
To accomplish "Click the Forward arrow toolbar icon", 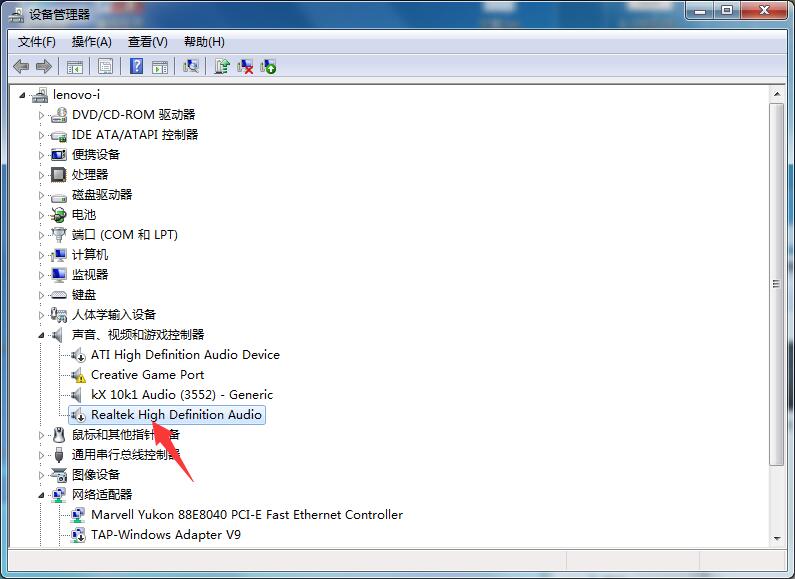I will click(x=44, y=66).
